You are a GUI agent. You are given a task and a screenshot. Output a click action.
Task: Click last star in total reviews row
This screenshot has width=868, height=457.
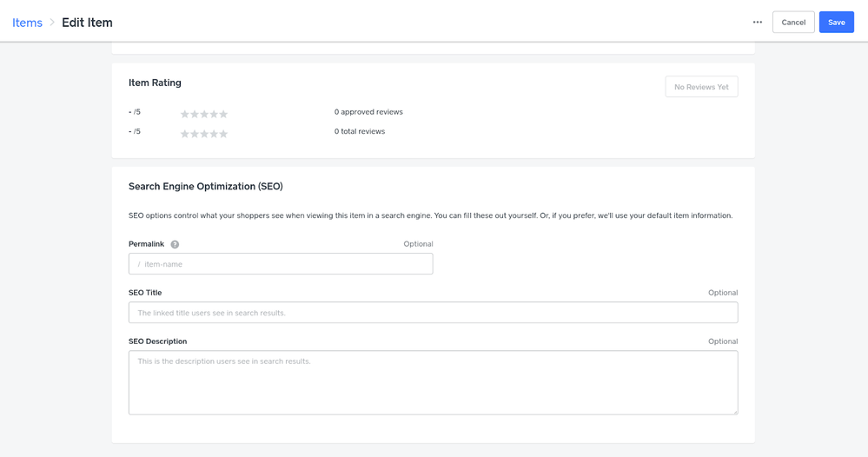(223, 135)
